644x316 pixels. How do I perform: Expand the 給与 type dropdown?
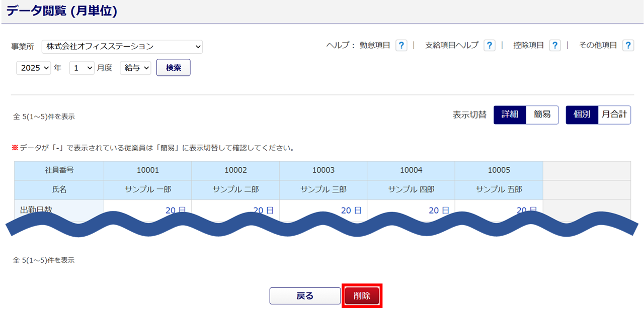135,68
